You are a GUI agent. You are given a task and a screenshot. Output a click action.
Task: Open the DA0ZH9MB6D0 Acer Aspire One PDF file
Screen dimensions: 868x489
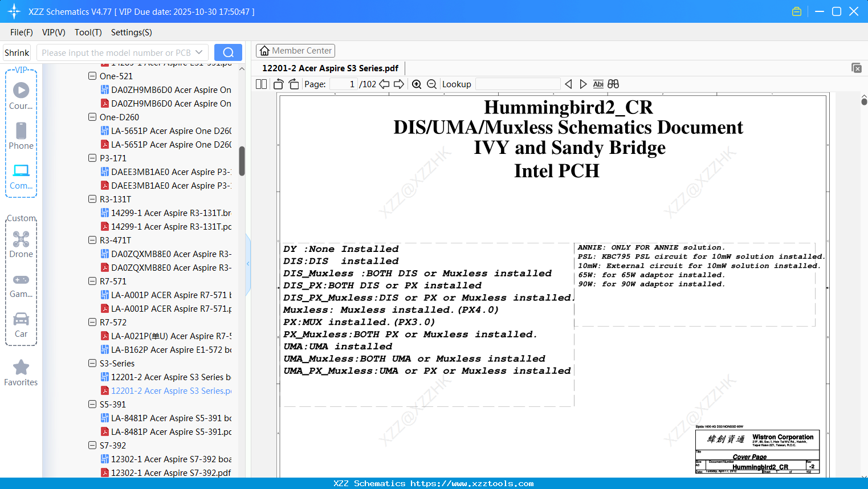(x=166, y=103)
